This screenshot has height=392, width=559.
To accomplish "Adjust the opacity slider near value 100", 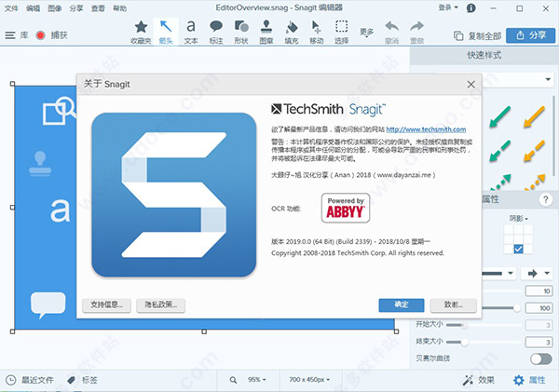I will (516, 308).
